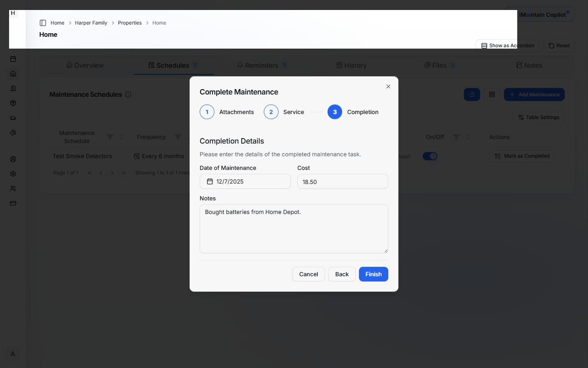Select the Home icon in the sidebar
The image size is (588, 368).
click(x=13, y=73)
